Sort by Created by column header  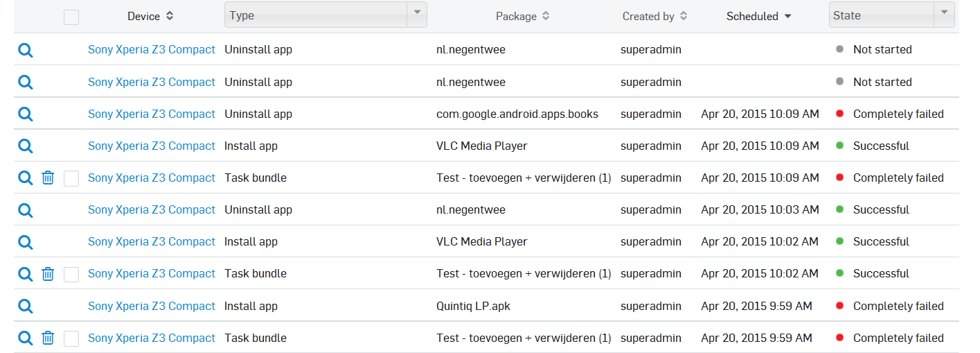click(654, 16)
